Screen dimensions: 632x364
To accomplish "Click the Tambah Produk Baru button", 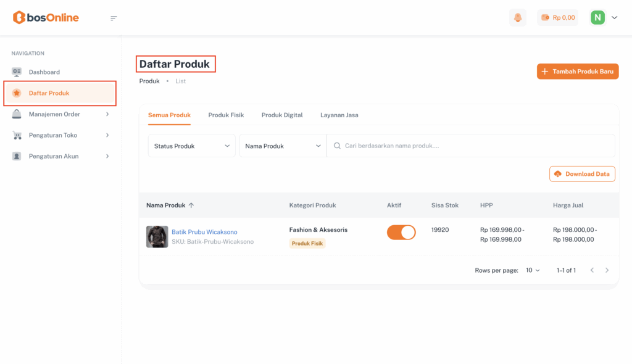I will click(x=578, y=72).
